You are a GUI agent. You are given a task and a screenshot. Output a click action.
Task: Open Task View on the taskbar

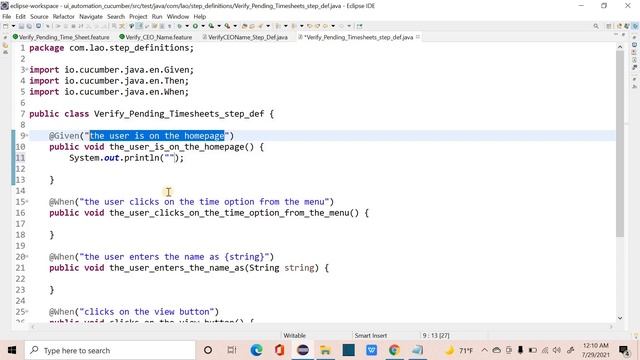point(232,350)
